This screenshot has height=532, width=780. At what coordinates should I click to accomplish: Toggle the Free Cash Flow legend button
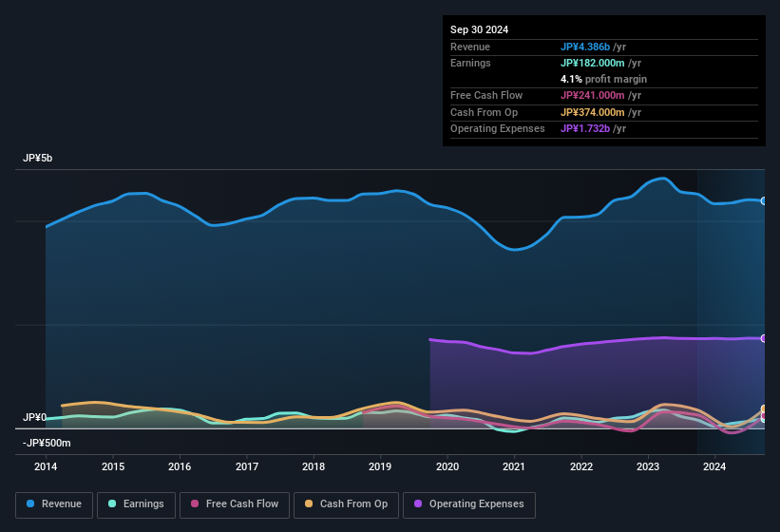tap(235, 504)
